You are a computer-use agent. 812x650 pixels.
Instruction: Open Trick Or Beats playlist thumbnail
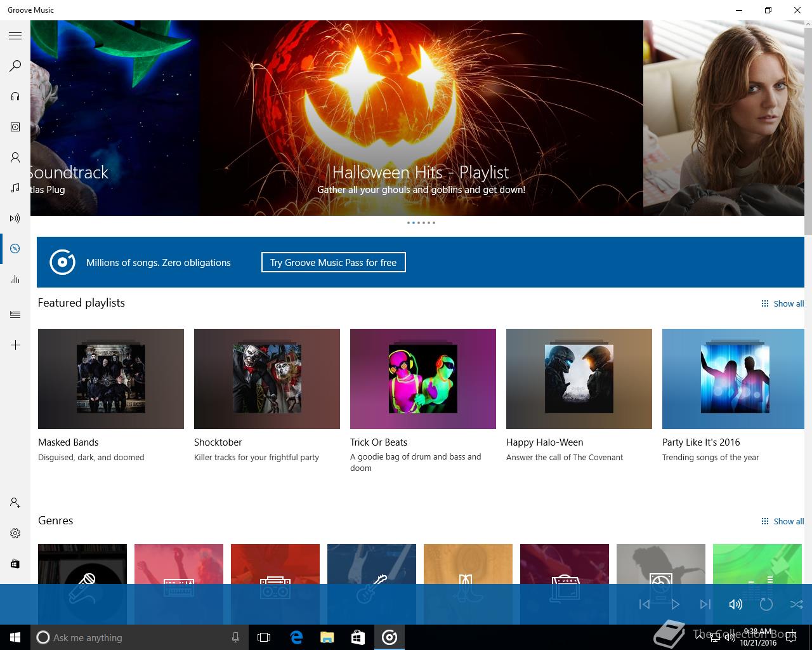[423, 379]
